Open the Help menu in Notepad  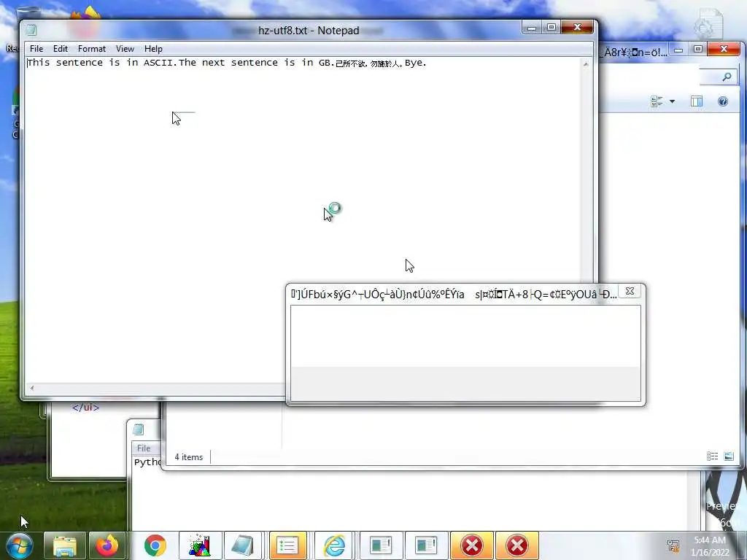pyautogui.click(x=153, y=49)
